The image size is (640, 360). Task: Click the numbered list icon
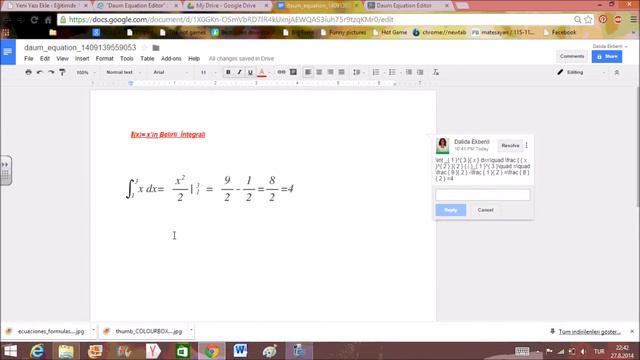click(x=376, y=72)
